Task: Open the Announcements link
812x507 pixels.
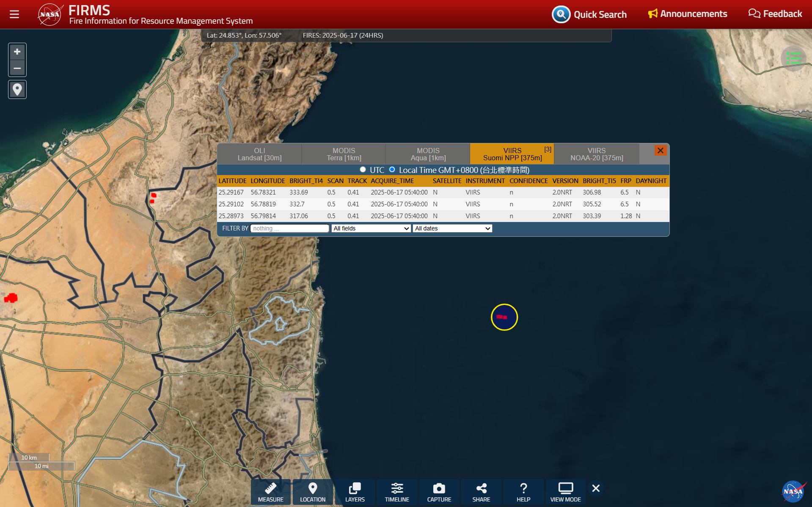Action: (x=688, y=14)
